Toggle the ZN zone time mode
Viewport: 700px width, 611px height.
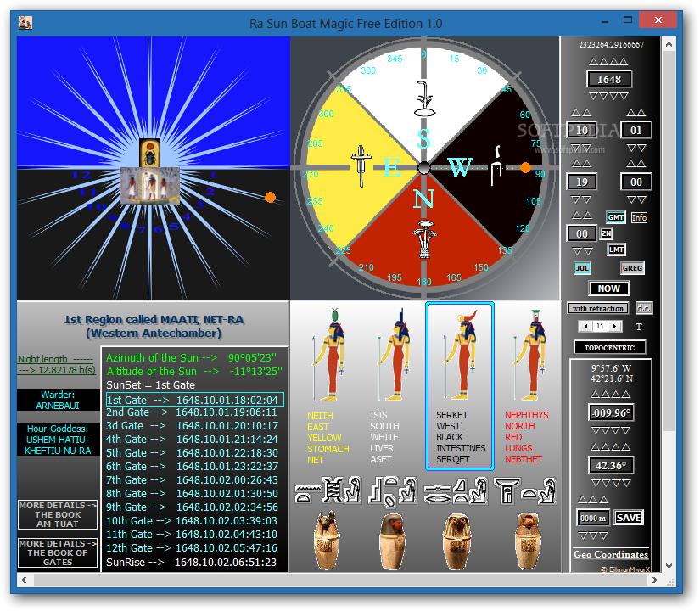(x=606, y=233)
